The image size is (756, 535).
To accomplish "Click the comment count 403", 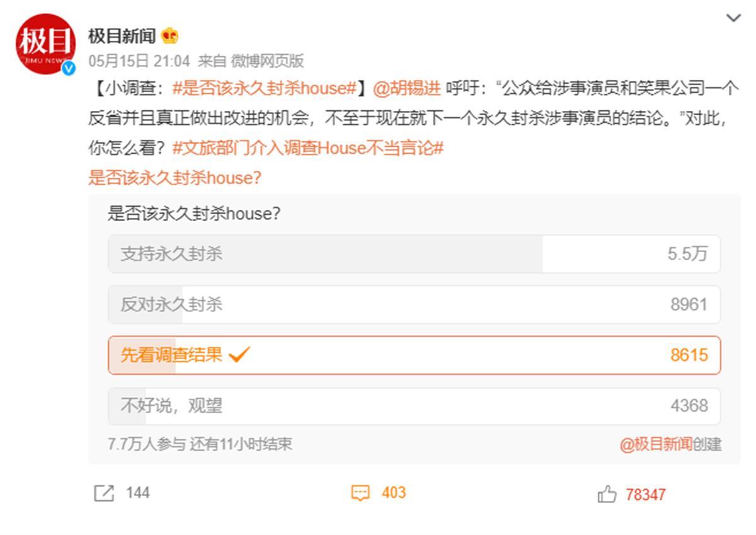I will pos(392,493).
